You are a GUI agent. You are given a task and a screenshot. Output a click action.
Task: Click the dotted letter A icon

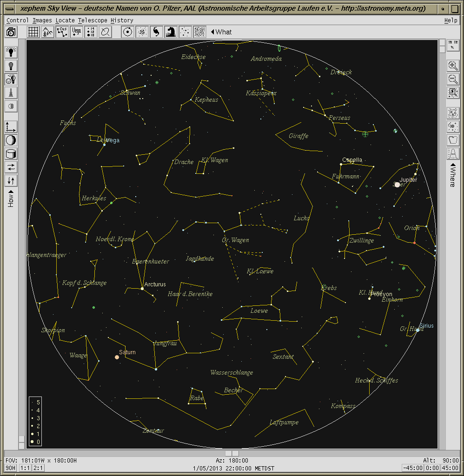[453, 153]
